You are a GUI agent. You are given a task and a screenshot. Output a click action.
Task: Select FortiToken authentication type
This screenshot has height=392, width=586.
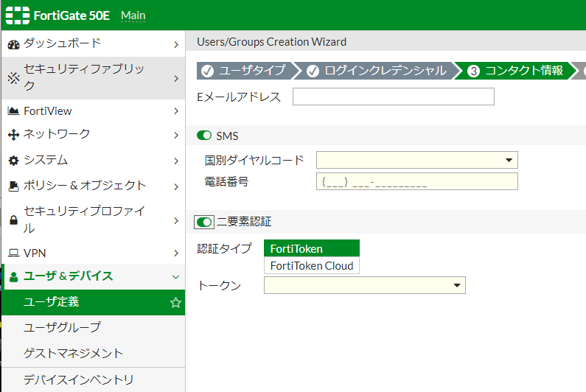coord(312,248)
